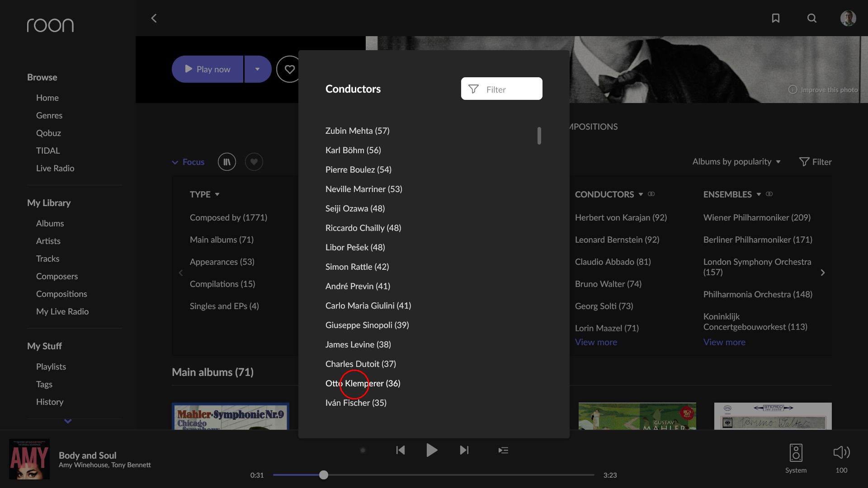Open TYPE focus dropdown

205,194
